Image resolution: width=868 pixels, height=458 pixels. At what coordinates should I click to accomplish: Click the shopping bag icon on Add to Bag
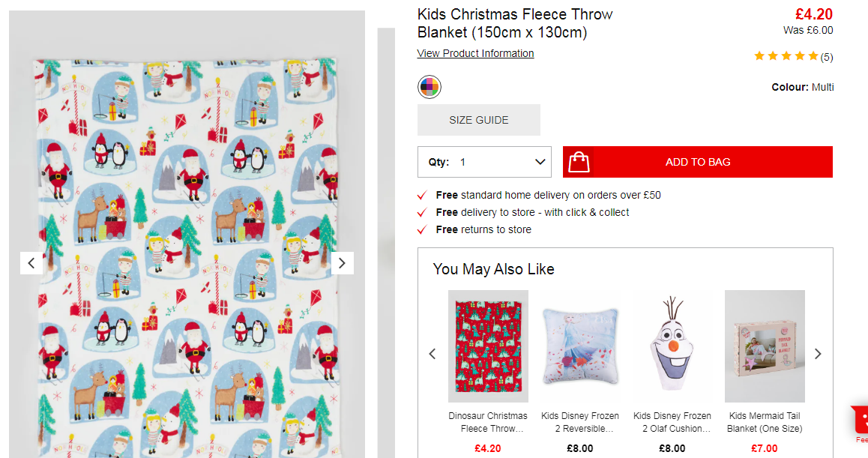point(579,162)
